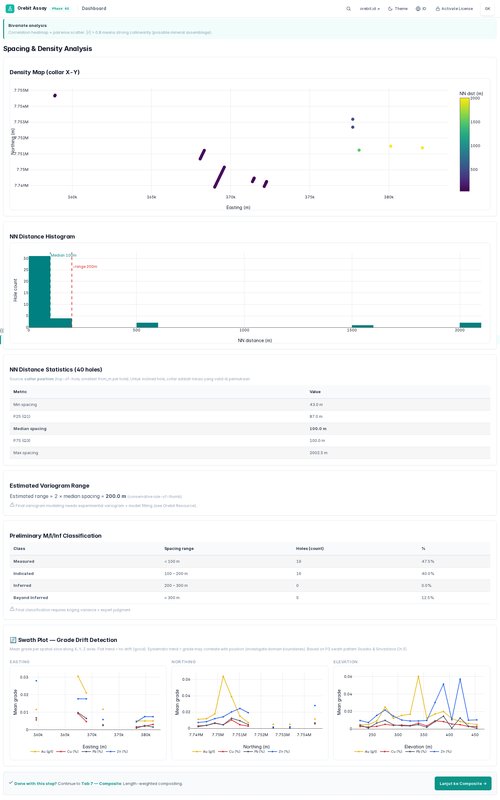Toggle Zn (%) legend in Northing swath chart
Screen dimensions: 500x800
click(x=279, y=752)
